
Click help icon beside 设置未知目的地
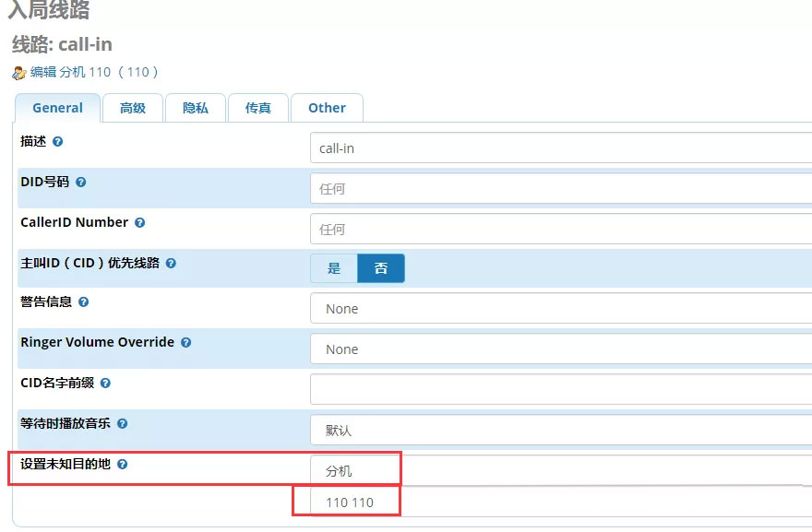pyautogui.click(x=122, y=465)
